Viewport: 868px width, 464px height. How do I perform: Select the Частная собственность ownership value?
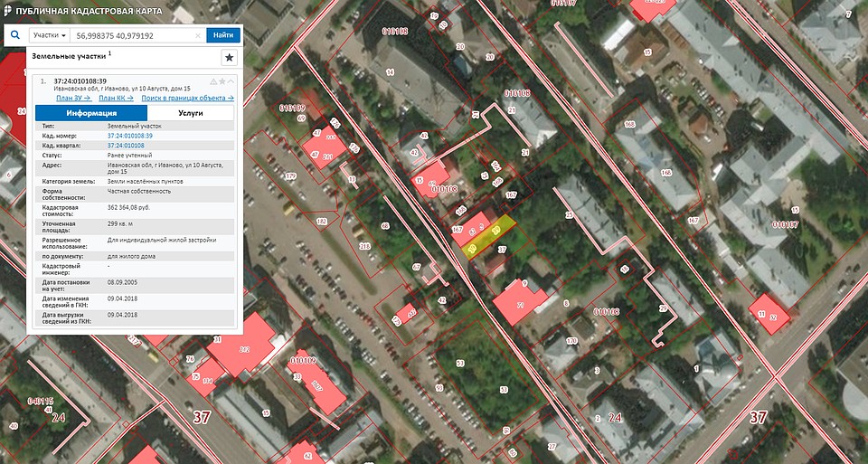139,191
